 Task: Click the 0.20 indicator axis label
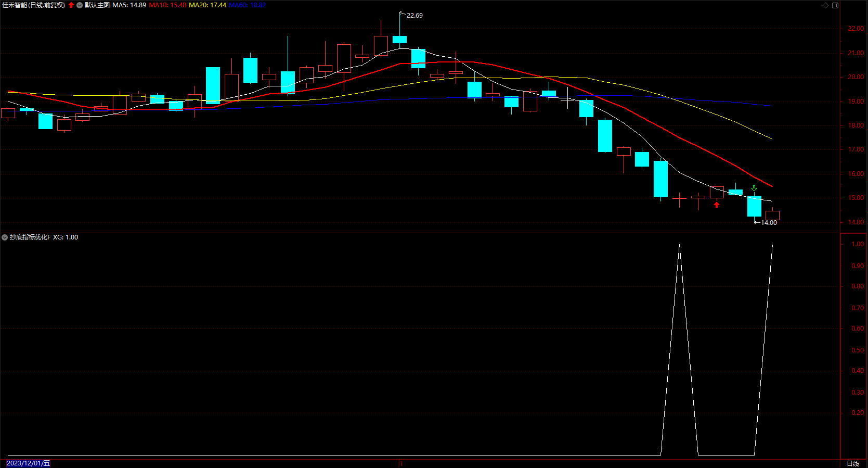click(858, 413)
